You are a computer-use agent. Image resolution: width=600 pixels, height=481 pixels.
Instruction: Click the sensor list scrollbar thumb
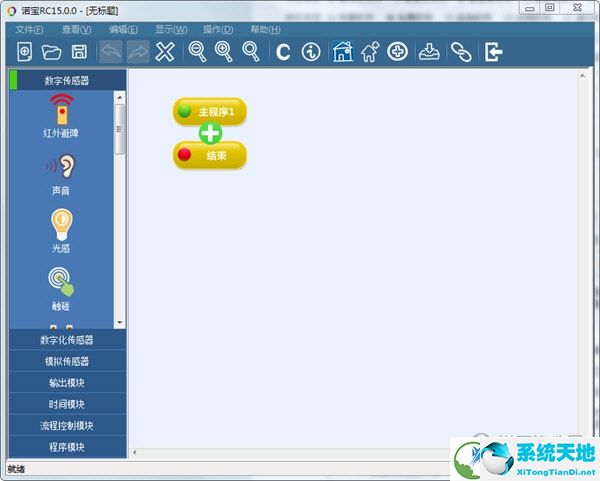pos(120,129)
